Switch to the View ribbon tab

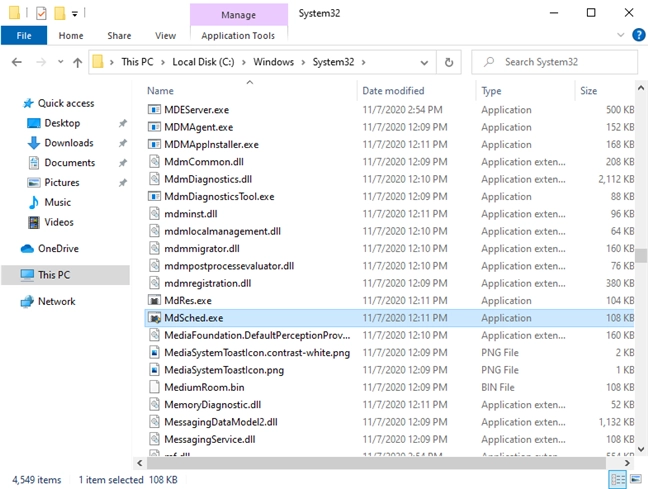pos(166,36)
